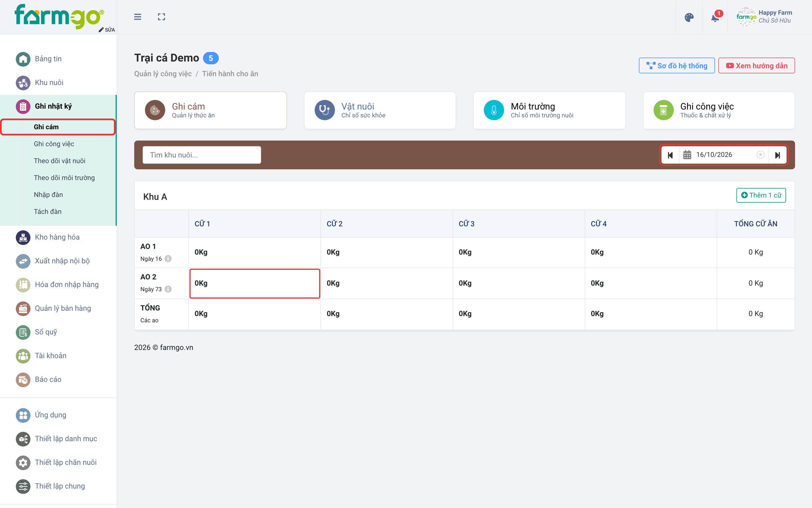Viewport: 812px width, 508px height.
Task: Enter fullscreen mode via expand icon
Action: (x=161, y=17)
